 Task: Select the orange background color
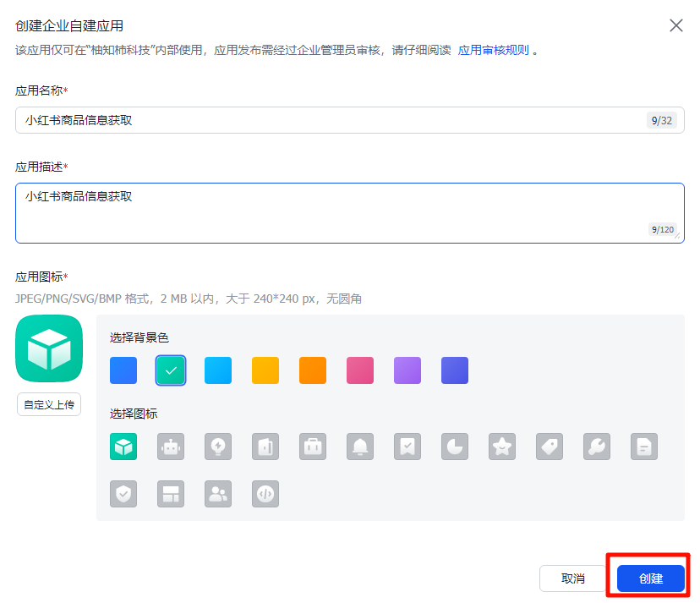313,370
